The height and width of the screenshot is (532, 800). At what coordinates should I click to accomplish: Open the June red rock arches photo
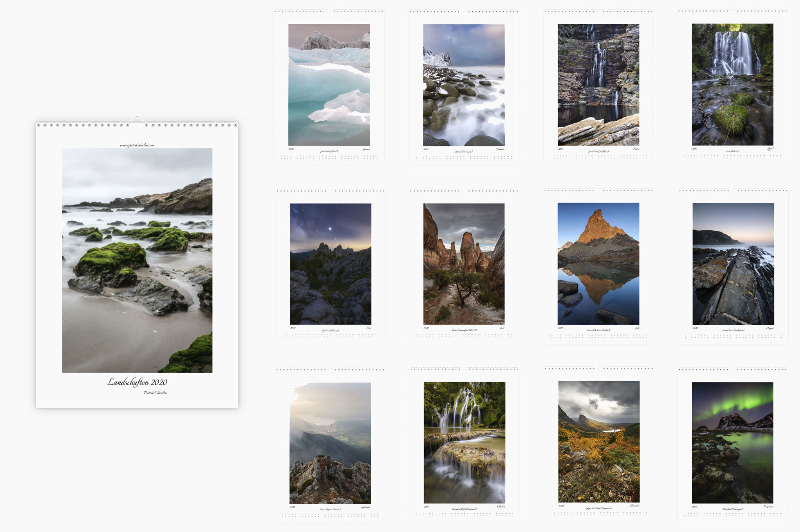pyautogui.click(x=464, y=264)
